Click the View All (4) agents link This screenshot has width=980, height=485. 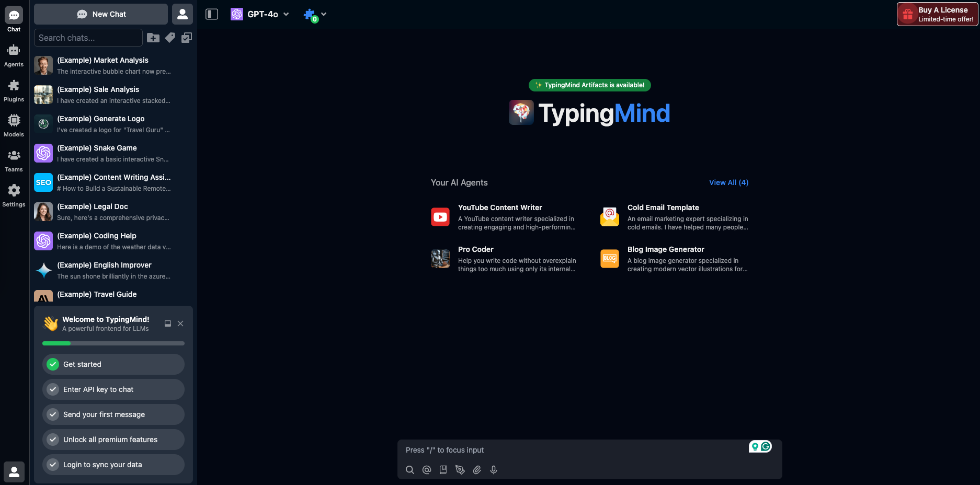click(x=728, y=182)
